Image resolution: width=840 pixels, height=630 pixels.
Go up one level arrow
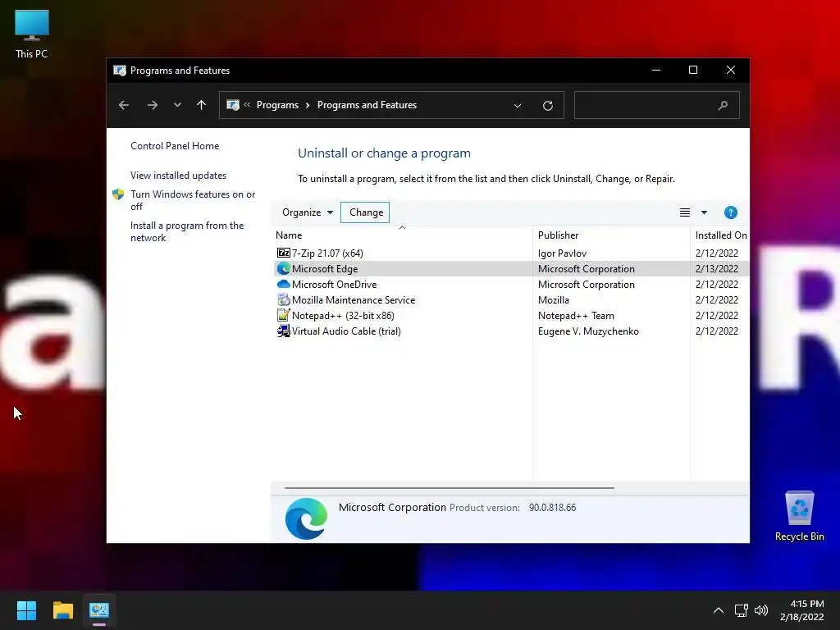pos(202,105)
